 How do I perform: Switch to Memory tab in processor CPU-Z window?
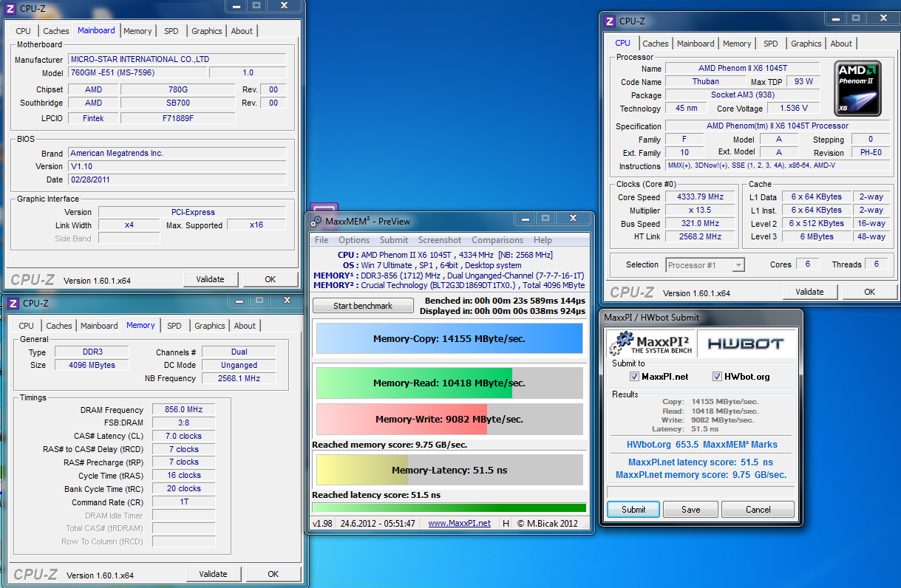click(737, 44)
